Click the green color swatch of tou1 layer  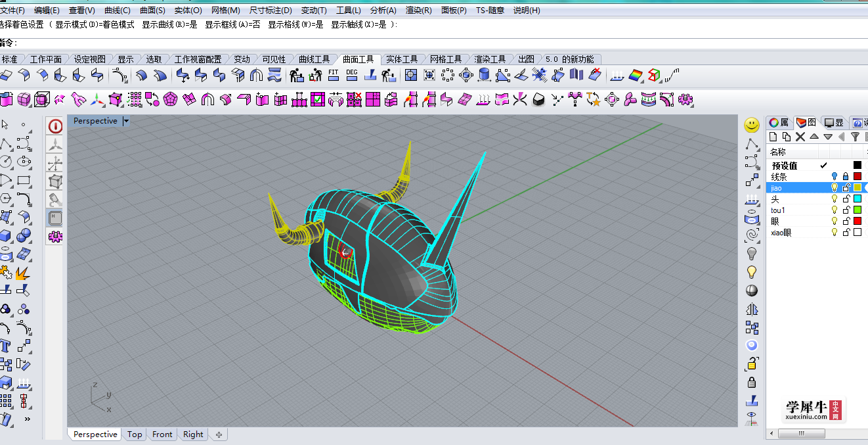point(857,210)
